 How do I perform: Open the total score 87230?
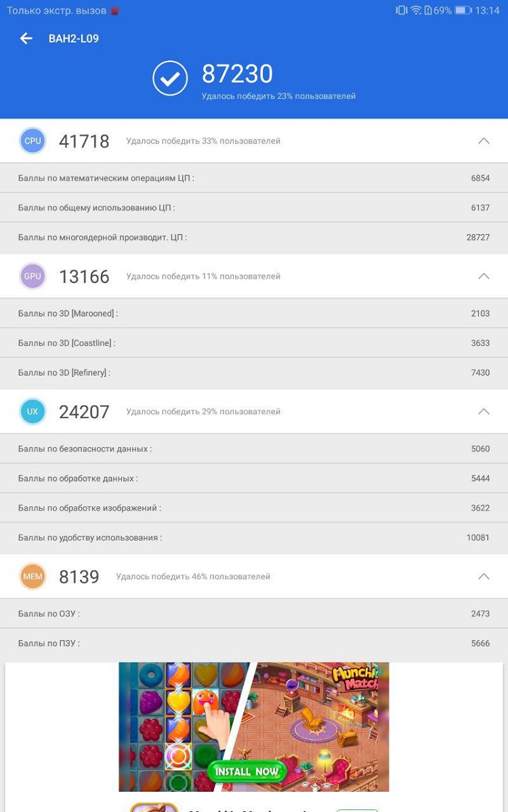pos(237,74)
